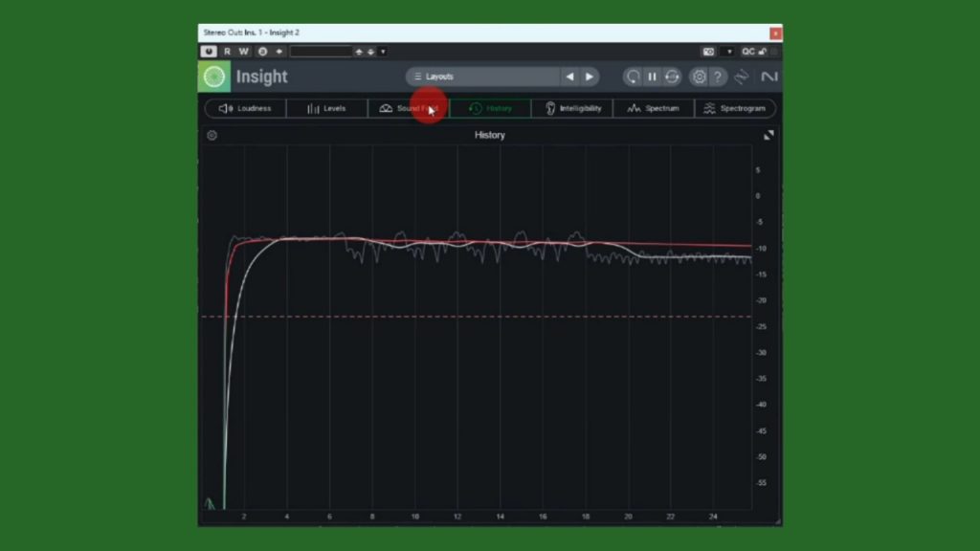Go to the next layout arrow
Screen dimensions: 980x551
(x=590, y=77)
